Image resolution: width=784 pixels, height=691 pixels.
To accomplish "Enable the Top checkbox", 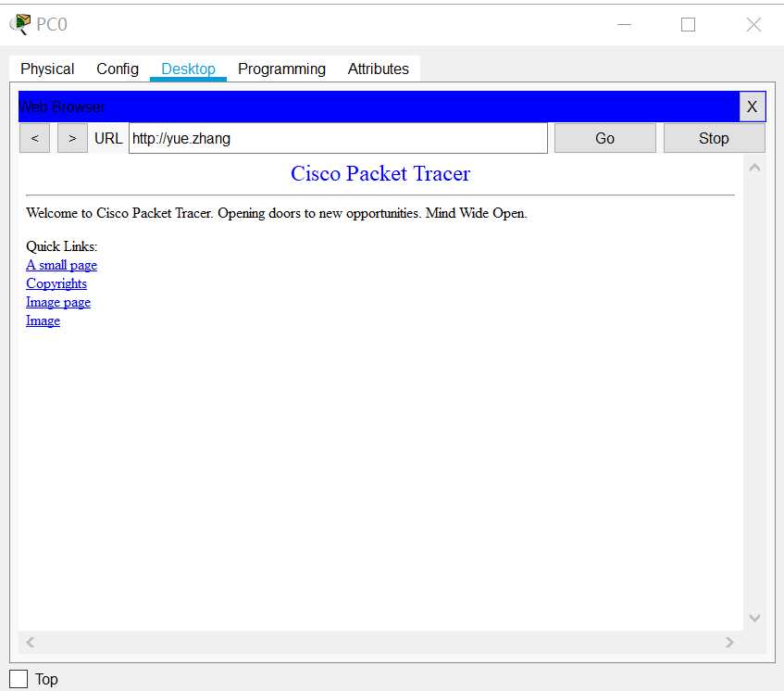I will click(x=19, y=679).
